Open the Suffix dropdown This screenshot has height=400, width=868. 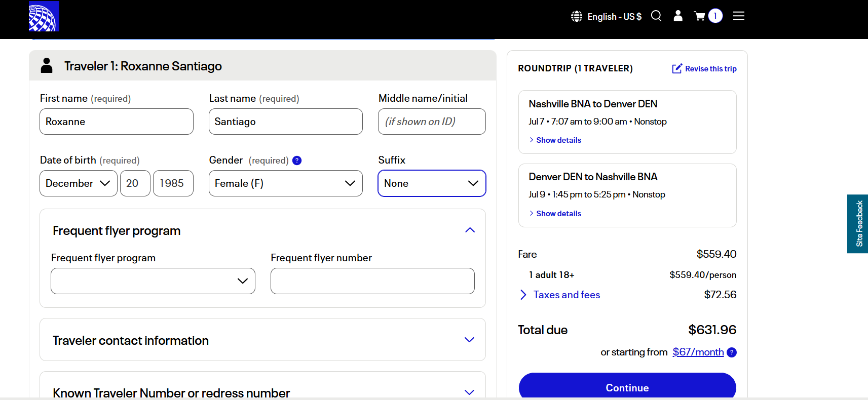click(x=432, y=183)
